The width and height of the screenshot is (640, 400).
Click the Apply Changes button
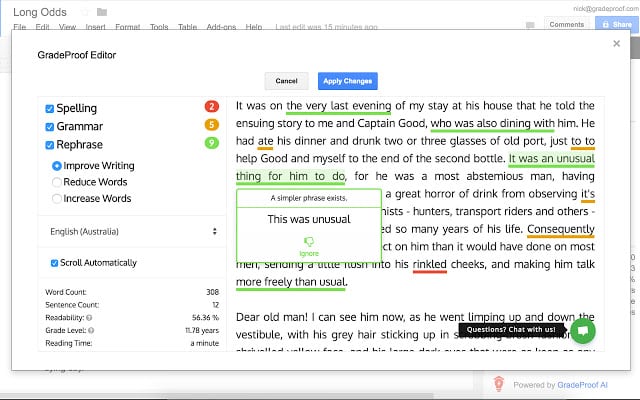(348, 81)
